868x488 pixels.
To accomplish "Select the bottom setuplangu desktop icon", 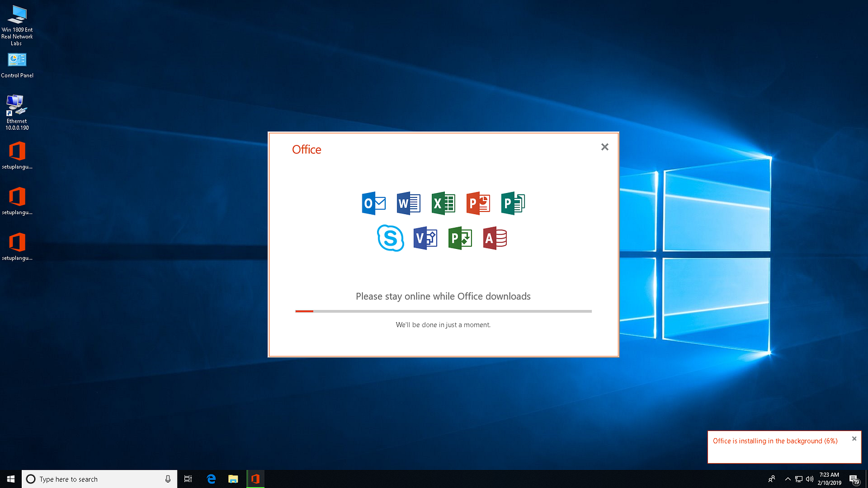I will tap(17, 247).
